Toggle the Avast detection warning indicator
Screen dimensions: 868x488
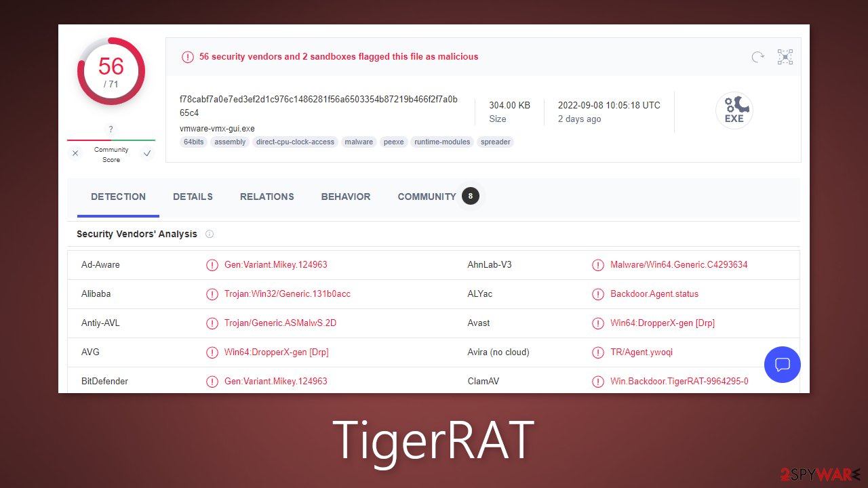tap(598, 323)
